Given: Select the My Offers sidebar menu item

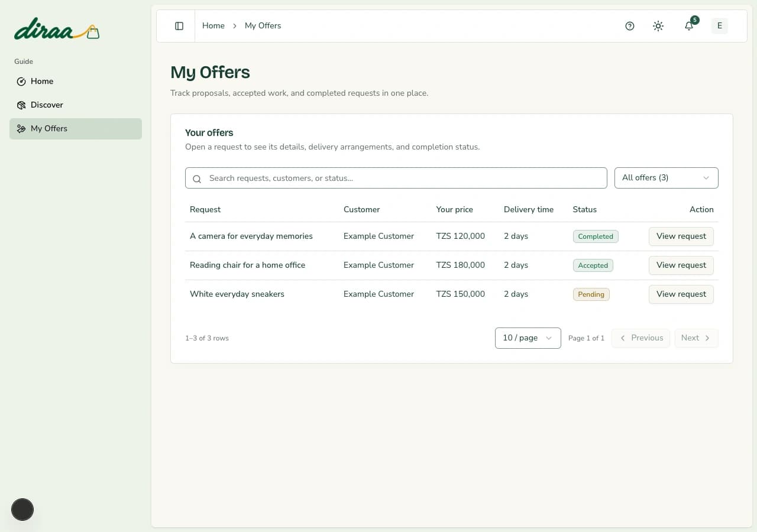Looking at the screenshot, I should pos(76,129).
